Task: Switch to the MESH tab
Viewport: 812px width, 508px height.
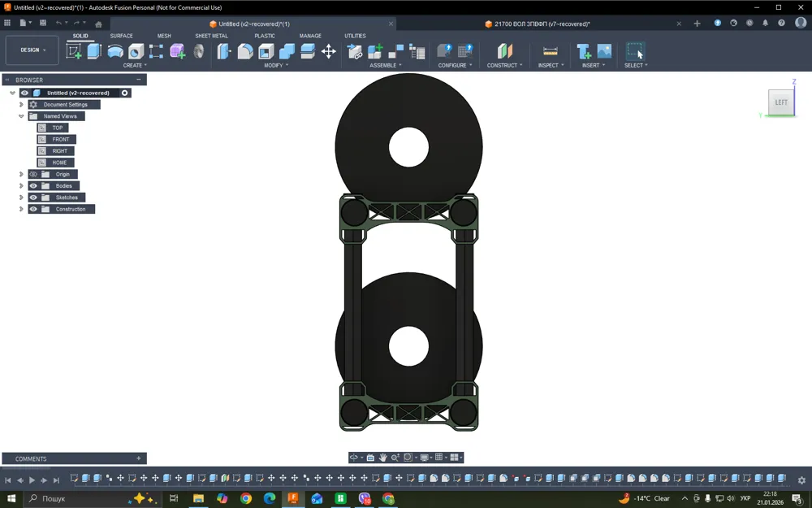Action: pos(164,36)
